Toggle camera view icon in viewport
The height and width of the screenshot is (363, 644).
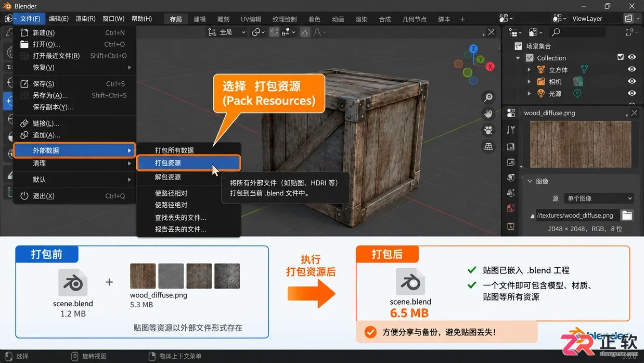coord(488,130)
